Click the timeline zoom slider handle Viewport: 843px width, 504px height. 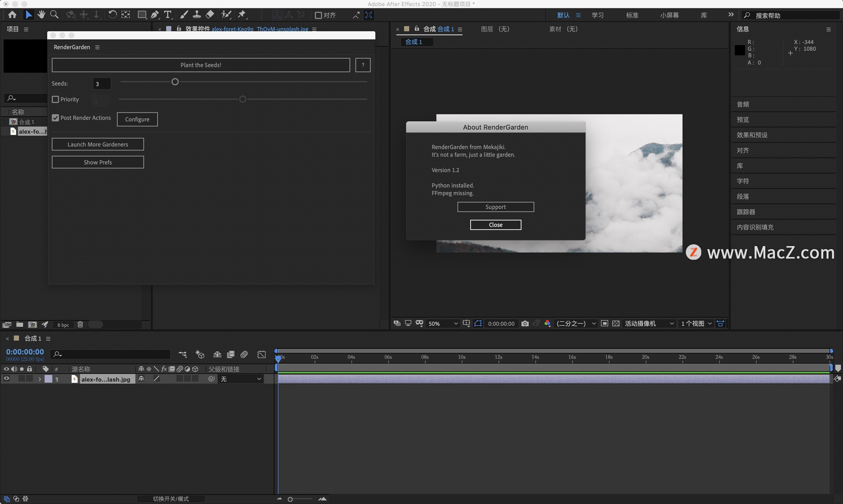pos(290,499)
